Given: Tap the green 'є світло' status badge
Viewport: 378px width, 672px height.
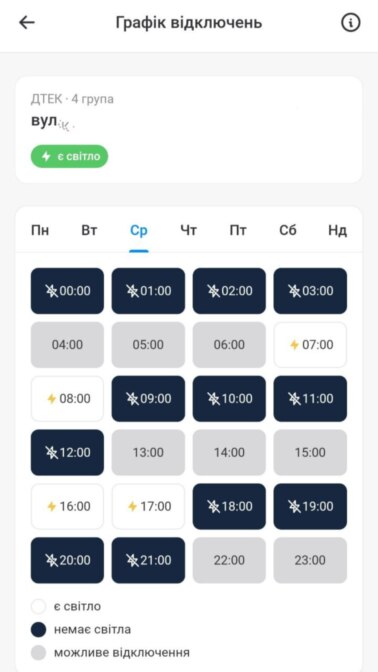Looking at the screenshot, I should 69,156.
